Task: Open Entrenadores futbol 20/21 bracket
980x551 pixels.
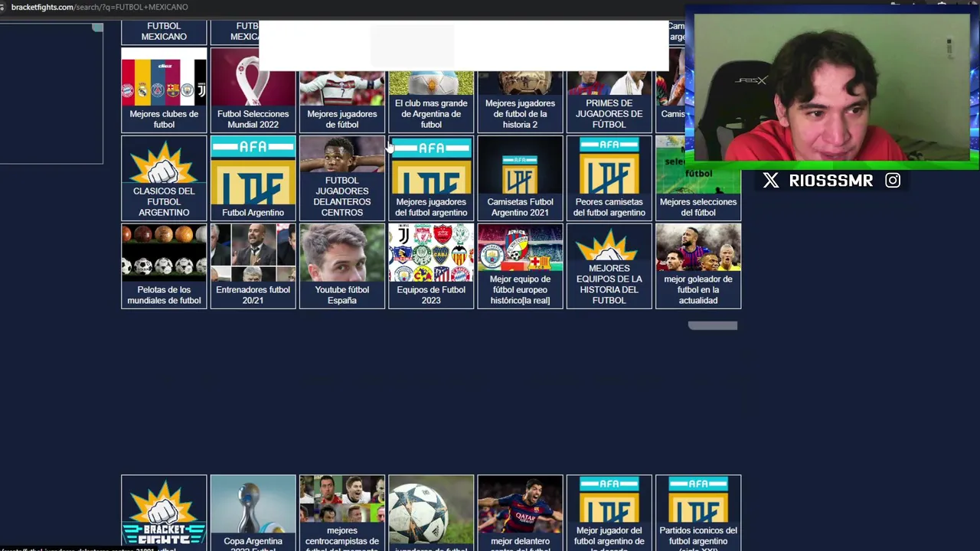Action: pyautogui.click(x=253, y=266)
